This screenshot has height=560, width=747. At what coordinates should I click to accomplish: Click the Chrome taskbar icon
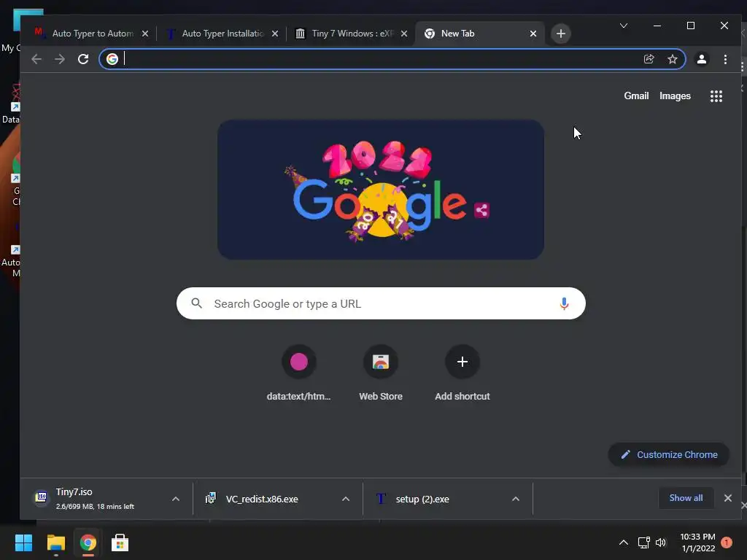88,542
